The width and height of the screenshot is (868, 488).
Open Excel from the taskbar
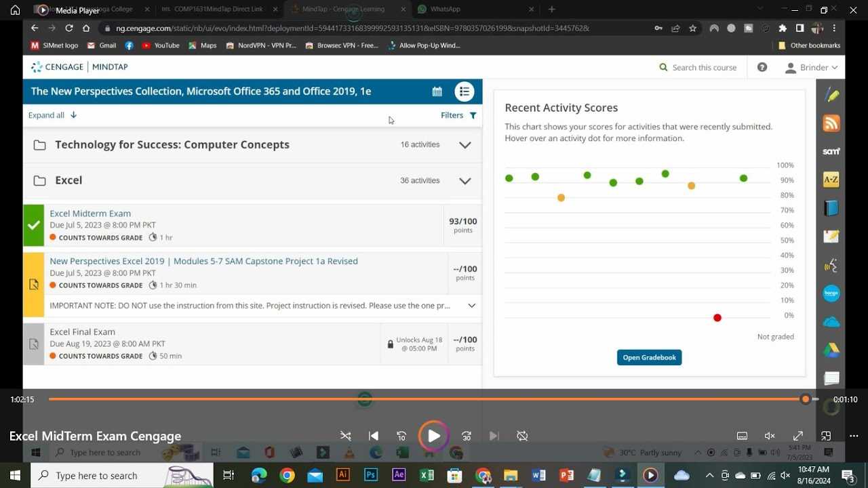click(x=427, y=476)
